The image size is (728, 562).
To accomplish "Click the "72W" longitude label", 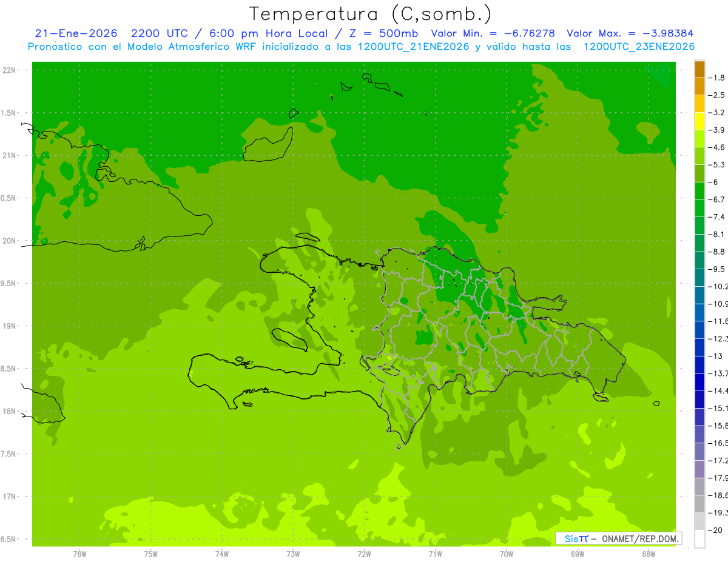I will point(364,554).
